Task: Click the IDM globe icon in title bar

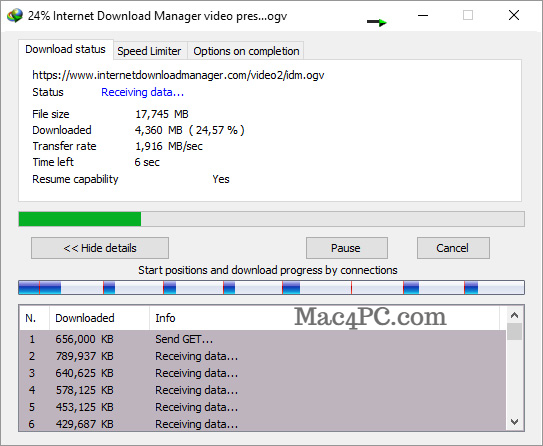Action: pyautogui.click(x=15, y=16)
